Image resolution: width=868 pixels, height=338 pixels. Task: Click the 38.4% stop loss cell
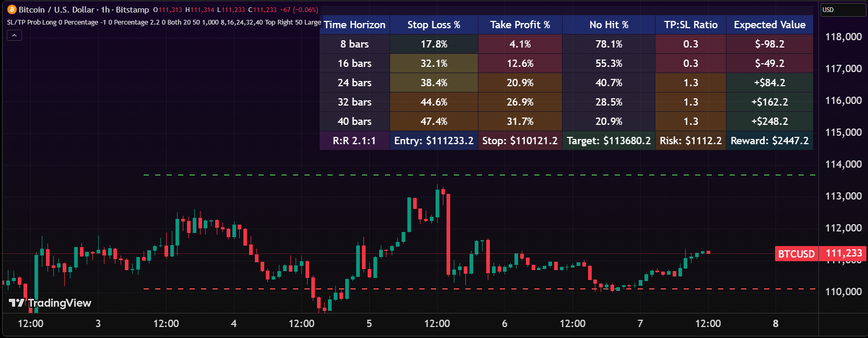pos(434,83)
